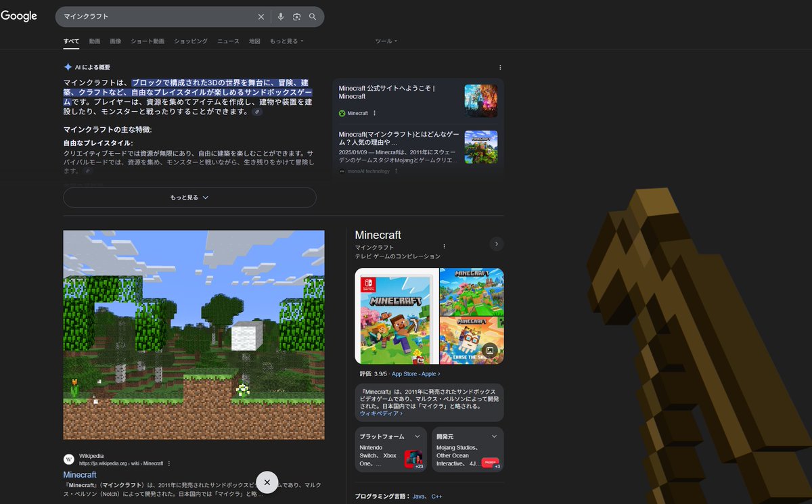Switch to the ニュース tab

click(228, 41)
